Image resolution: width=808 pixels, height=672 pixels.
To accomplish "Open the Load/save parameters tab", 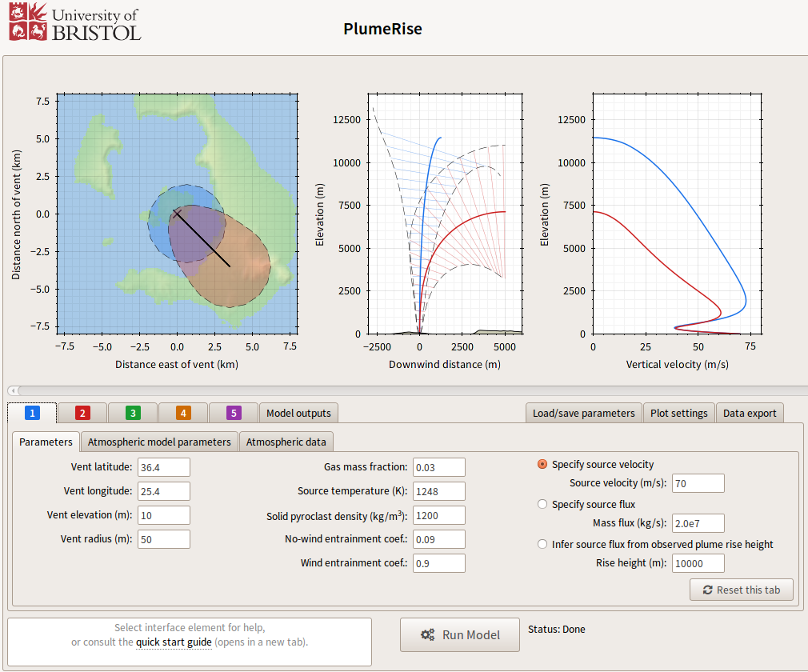I will (583, 413).
